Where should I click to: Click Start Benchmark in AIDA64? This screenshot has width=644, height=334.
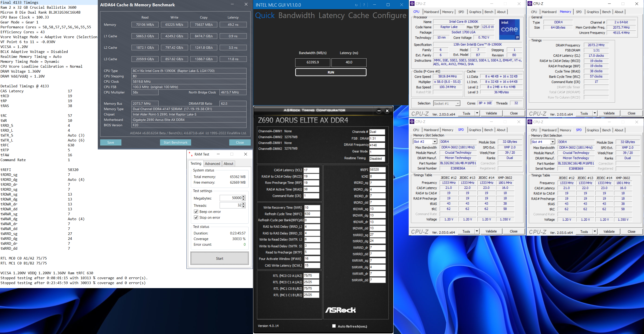click(x=175, y=142)
